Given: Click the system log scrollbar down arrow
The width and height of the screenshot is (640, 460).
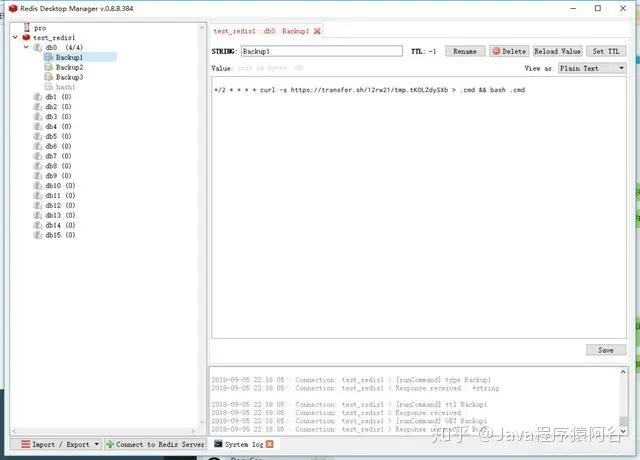Looking at the screenshot, I should [623, 430].
